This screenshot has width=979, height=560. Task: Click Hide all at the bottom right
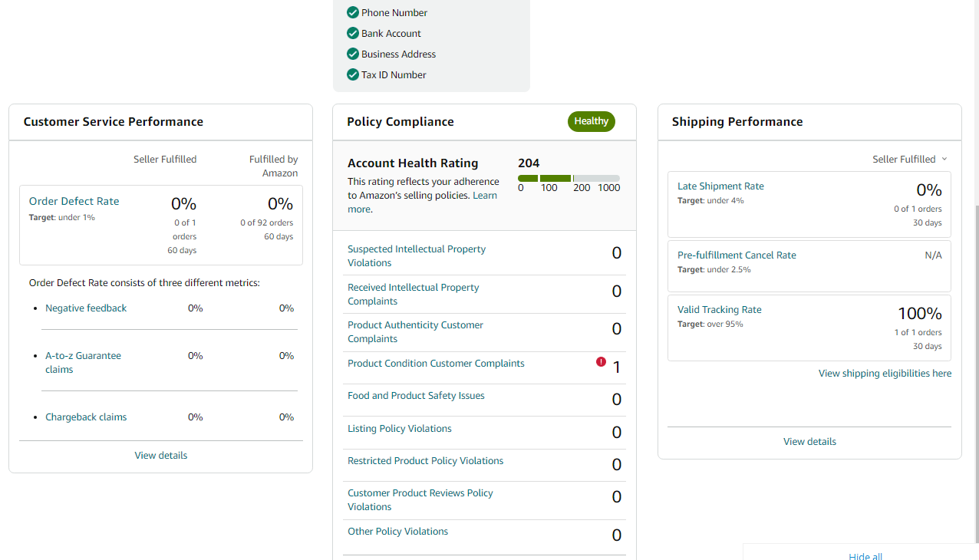pyautogui.click(x=865, y=556)
